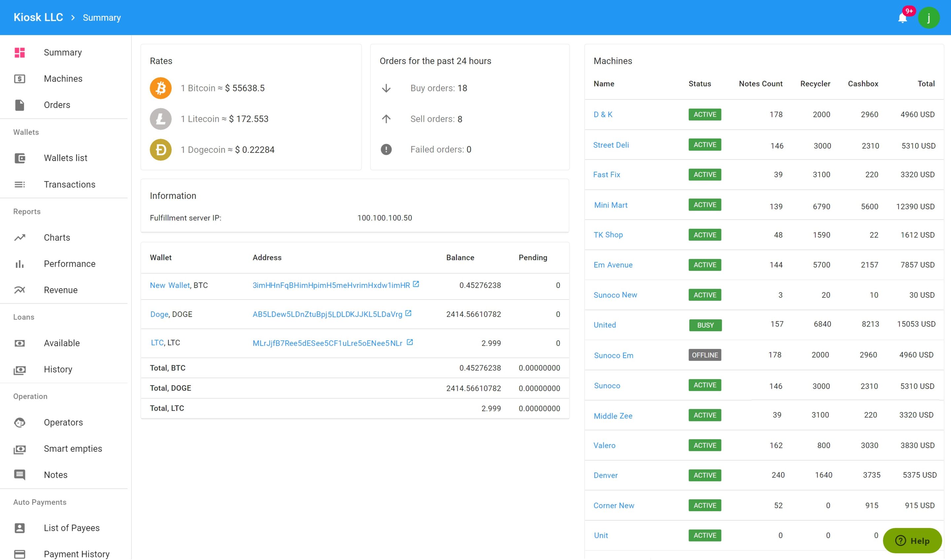This screenshot has width=951, height=560.
Task: Click the notification bell with 9+ badge
Action: (x=903, y=17)
